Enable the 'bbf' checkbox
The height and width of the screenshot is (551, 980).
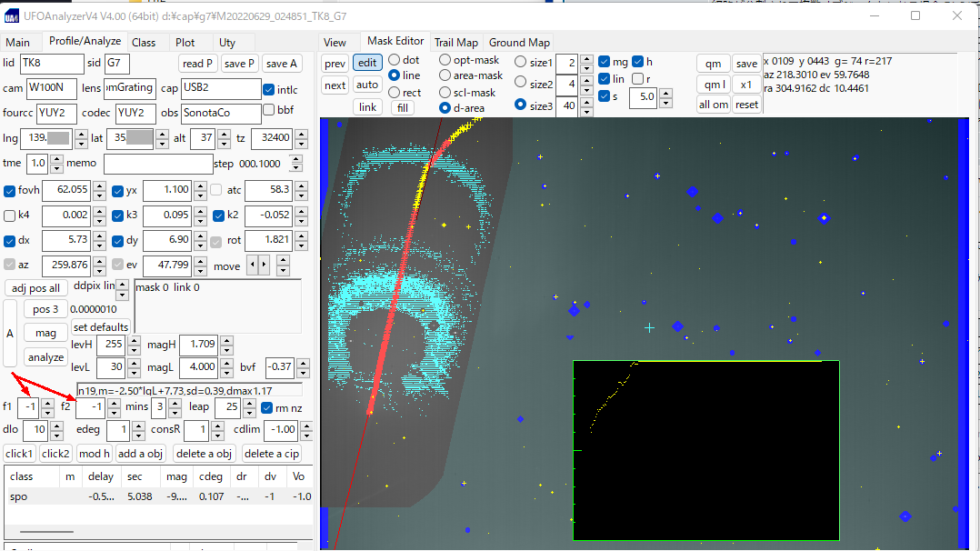[269, 110]
